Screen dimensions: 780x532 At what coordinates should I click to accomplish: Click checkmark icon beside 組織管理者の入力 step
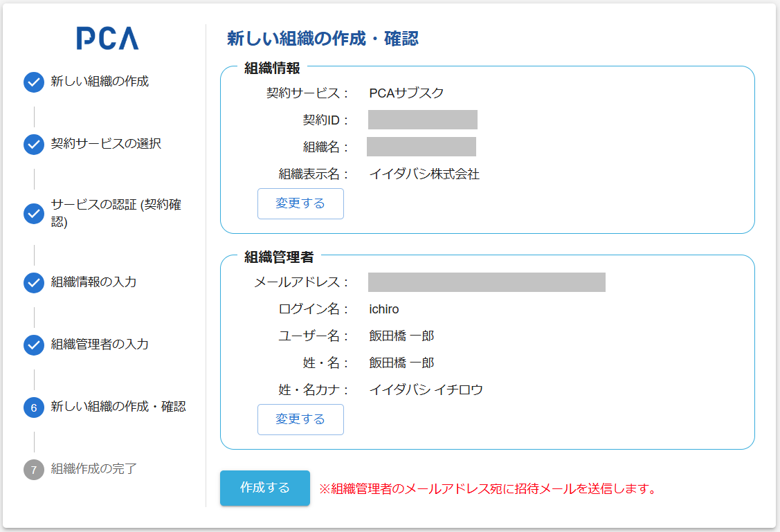coord(34,345)
